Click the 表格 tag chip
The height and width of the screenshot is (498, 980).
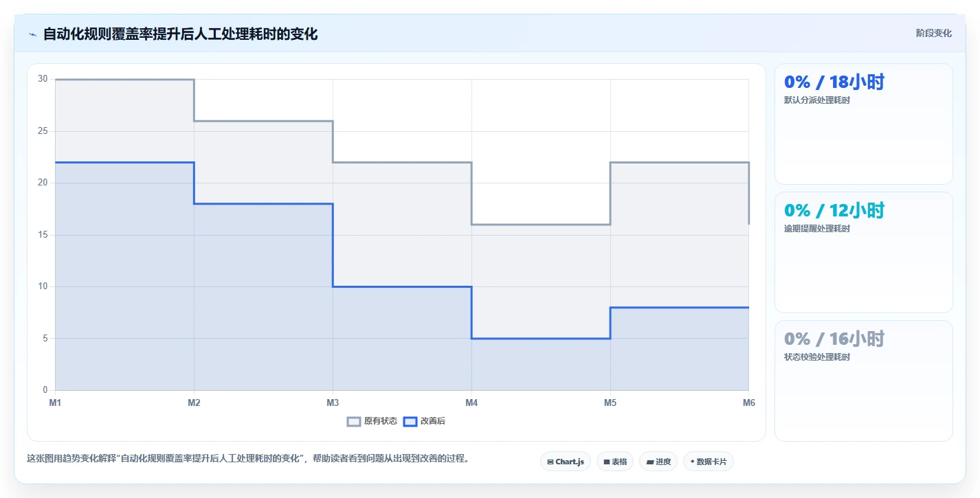(615, 462)
